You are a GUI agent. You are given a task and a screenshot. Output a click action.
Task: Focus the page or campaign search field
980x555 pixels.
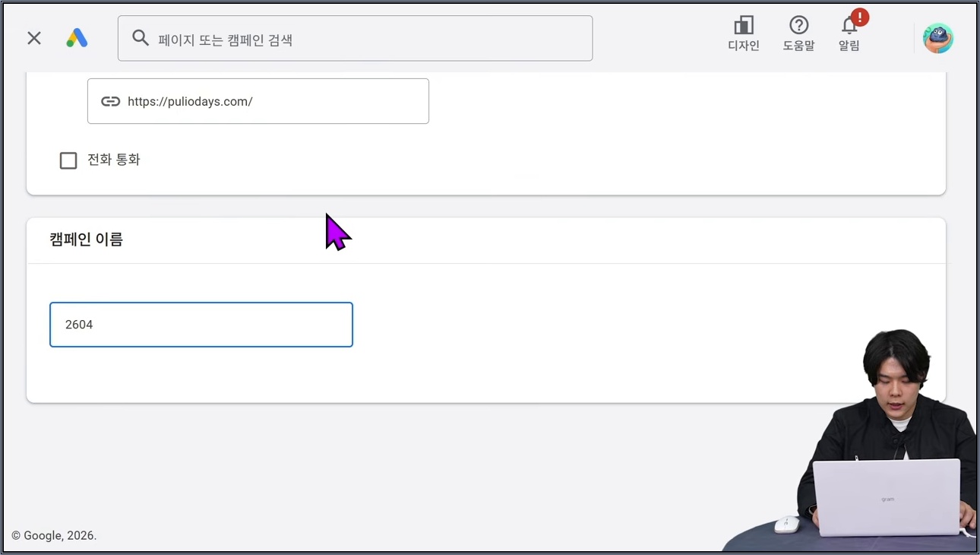355,38
